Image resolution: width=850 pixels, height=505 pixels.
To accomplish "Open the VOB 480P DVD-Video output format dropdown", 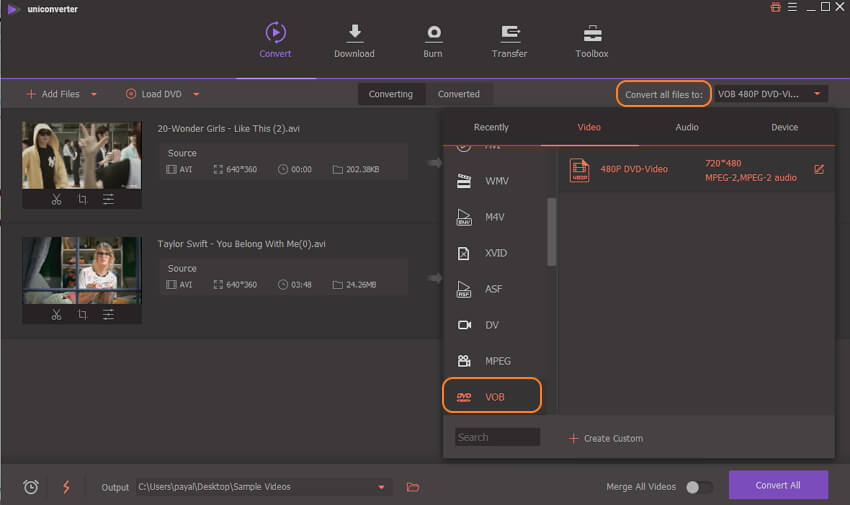I will click(770, 94).
